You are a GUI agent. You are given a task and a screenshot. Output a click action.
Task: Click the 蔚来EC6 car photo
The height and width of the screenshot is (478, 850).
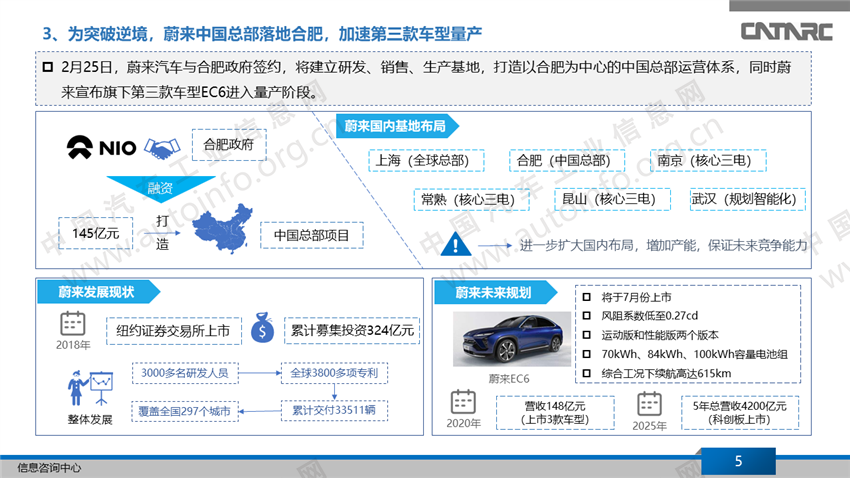[512, 339]
